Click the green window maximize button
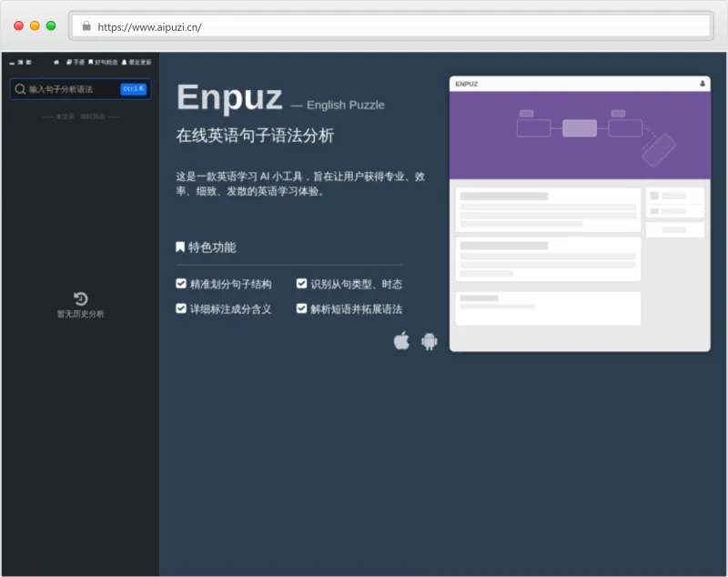This screenshot has height=577, width=728. click(51, 26)
